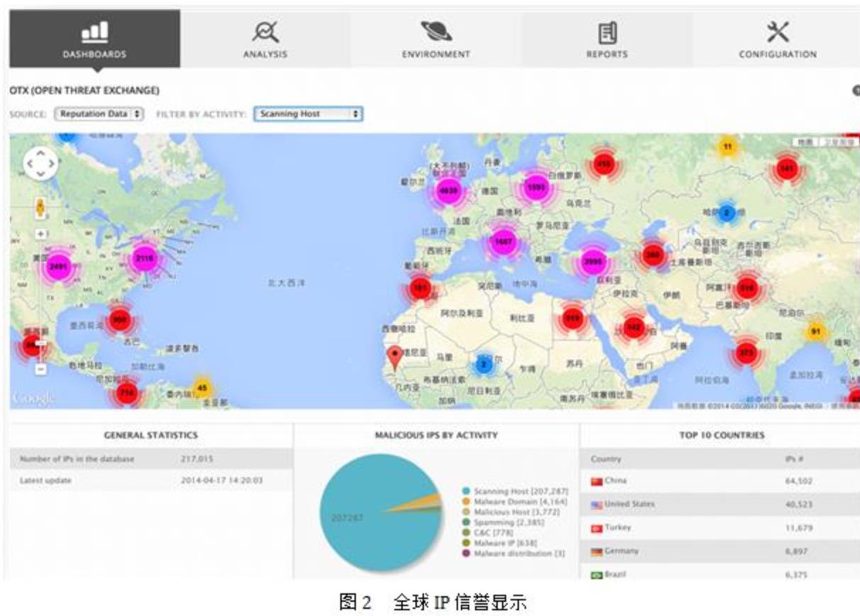This screenshot has width=860, height=616.
Task: Click the red pin marker in West Africa
Action: click(x=395, y=358)
